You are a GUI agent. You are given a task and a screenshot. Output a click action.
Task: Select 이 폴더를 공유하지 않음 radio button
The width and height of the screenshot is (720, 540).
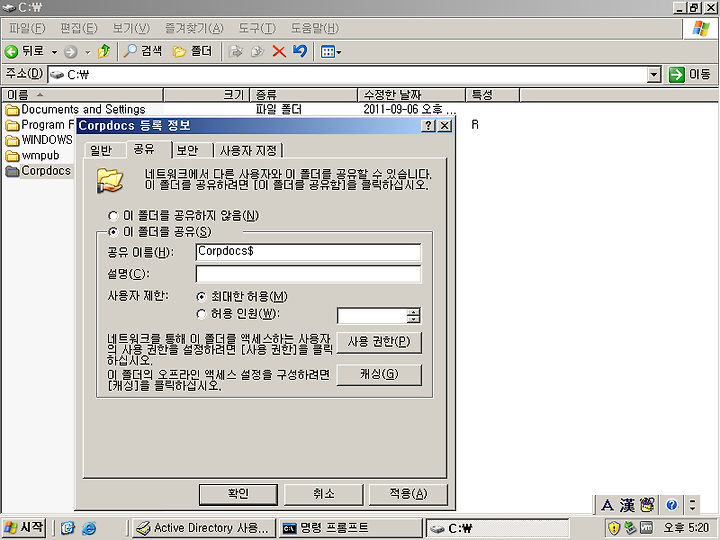click(x=112, y=215)
